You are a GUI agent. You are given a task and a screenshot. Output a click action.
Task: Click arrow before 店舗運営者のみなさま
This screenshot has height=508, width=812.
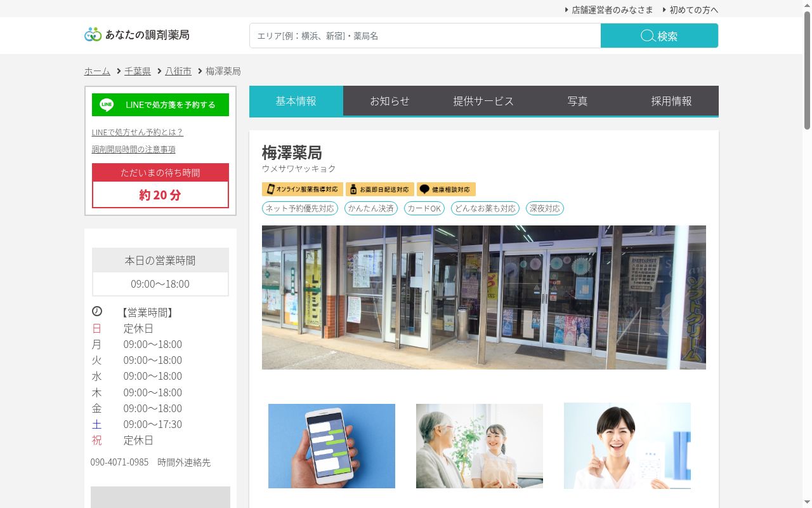pos(566,10)
